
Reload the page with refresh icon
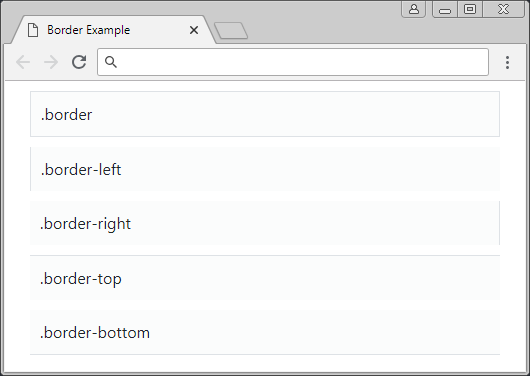[x=79, y=62]
